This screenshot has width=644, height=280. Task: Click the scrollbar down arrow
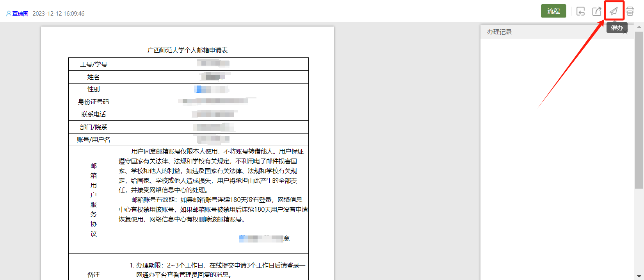[x=639, y=276]
